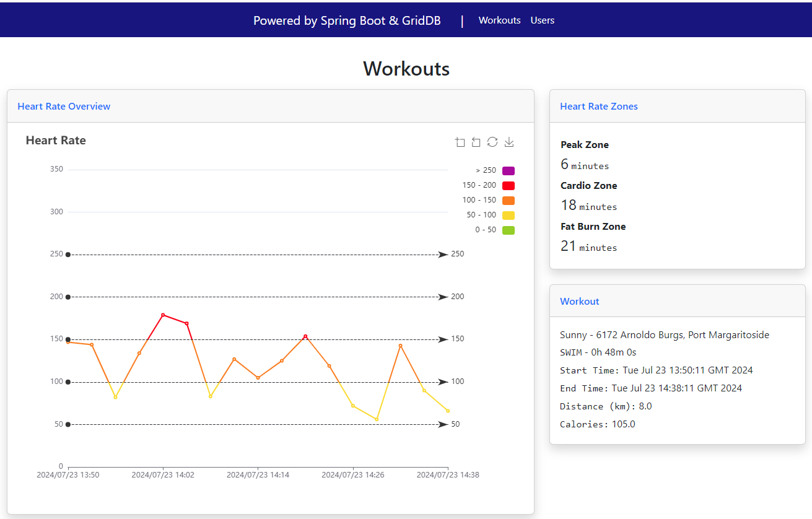
Task: Download the chart using save image icon
Action: (x=509, y=142)
